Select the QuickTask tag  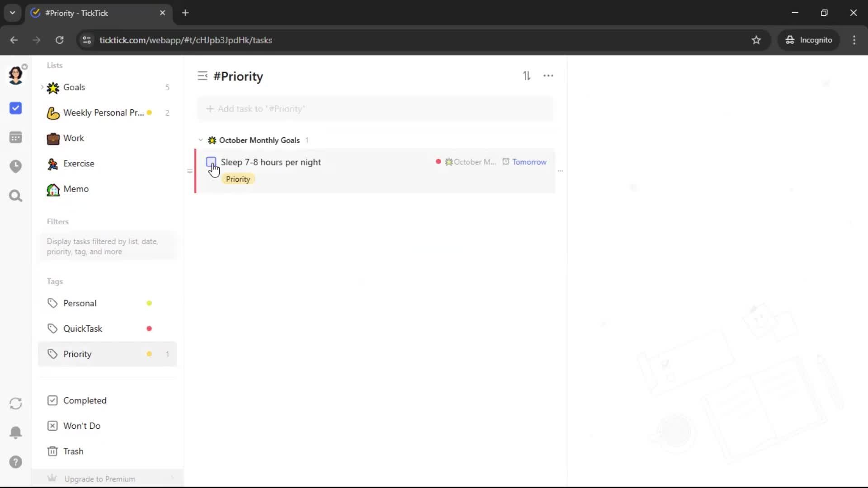click(83, 328)
